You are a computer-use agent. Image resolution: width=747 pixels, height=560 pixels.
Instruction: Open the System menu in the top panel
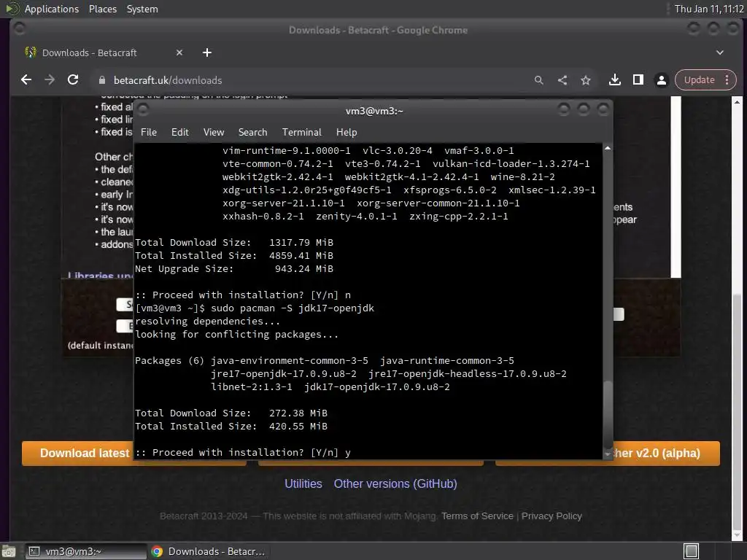(142, 9)
